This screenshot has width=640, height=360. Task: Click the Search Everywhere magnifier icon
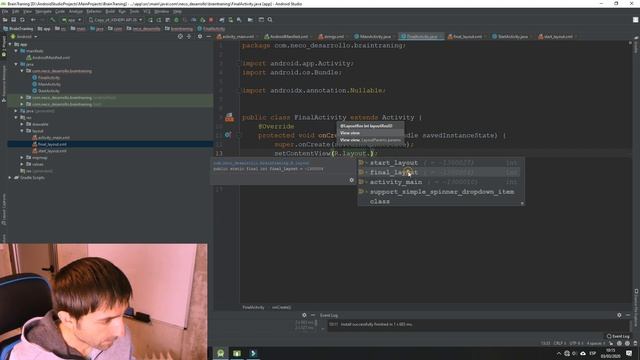(x=270, y=20)
